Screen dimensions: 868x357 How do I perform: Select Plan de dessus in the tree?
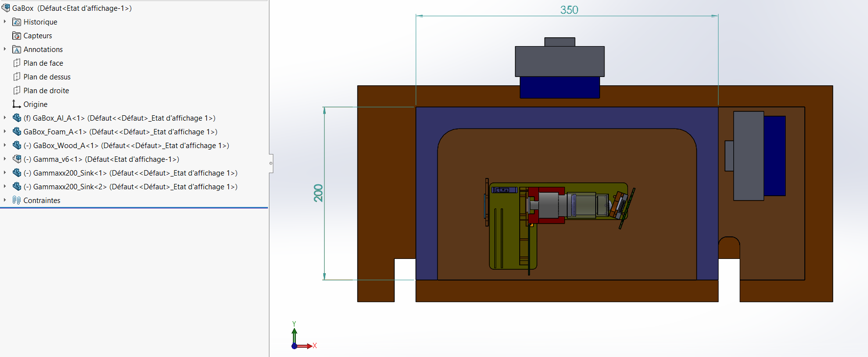[x=47, y=77]
